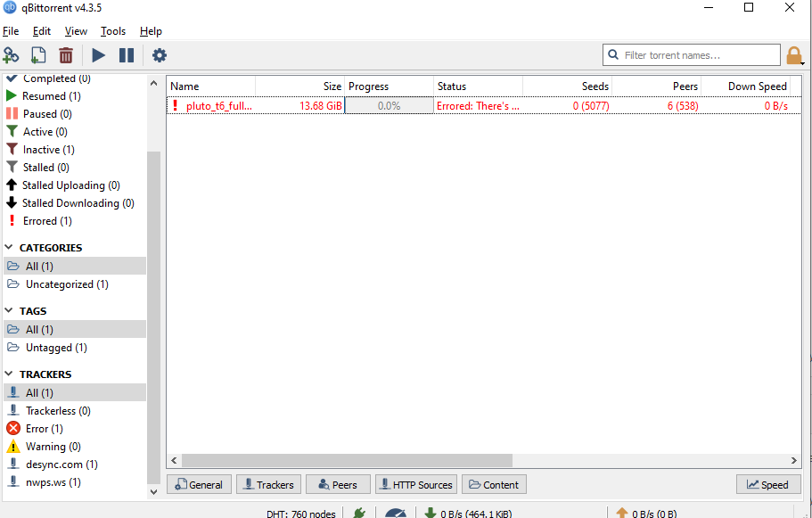Select All (1) under Categories
The height and width of the screenshot is (518, 812).
75,267
